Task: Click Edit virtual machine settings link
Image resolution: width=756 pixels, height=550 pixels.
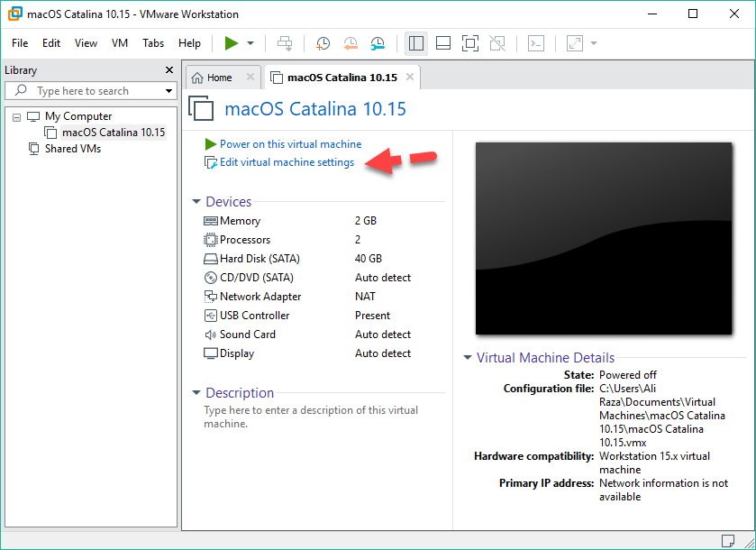Action: pos(287,163)
